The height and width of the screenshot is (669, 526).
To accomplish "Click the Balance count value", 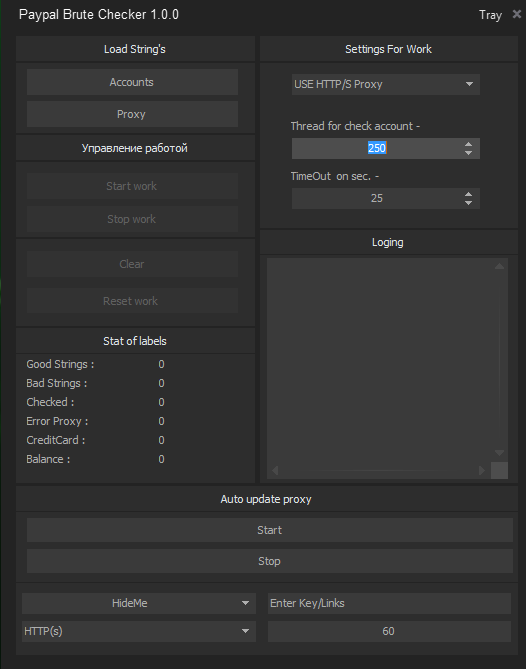I will tap(161, 459).
